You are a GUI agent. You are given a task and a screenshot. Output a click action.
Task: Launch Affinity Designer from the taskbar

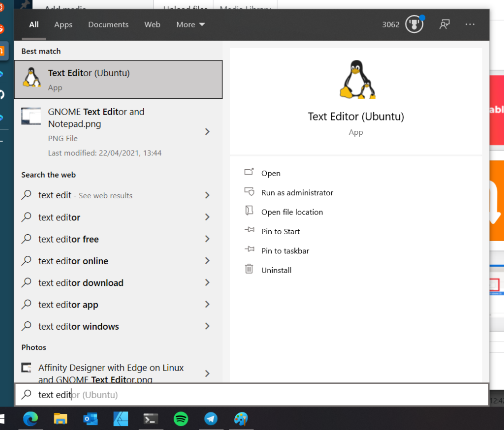(121, 418)
